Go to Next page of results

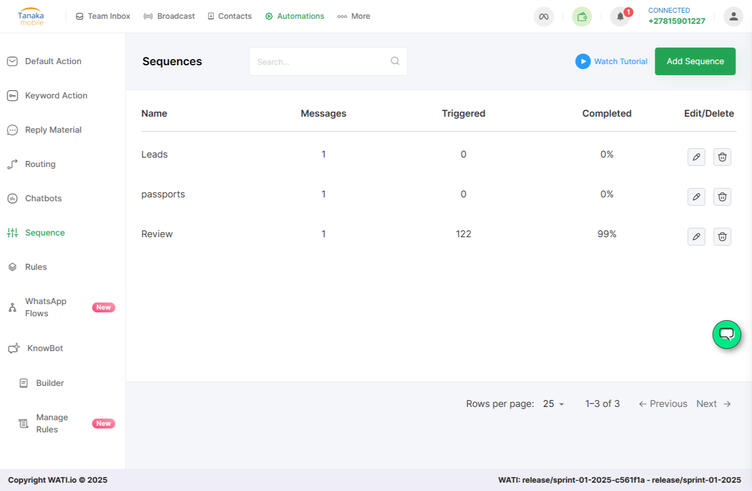pyautogui.click(x=713, y=404)
